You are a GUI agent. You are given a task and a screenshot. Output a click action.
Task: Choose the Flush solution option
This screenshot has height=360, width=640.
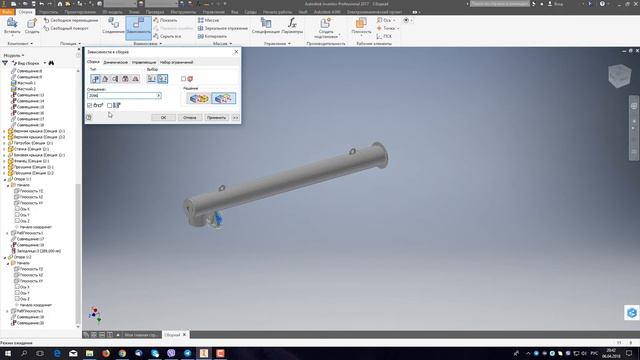pyautogui.click(x=223, y=98)
